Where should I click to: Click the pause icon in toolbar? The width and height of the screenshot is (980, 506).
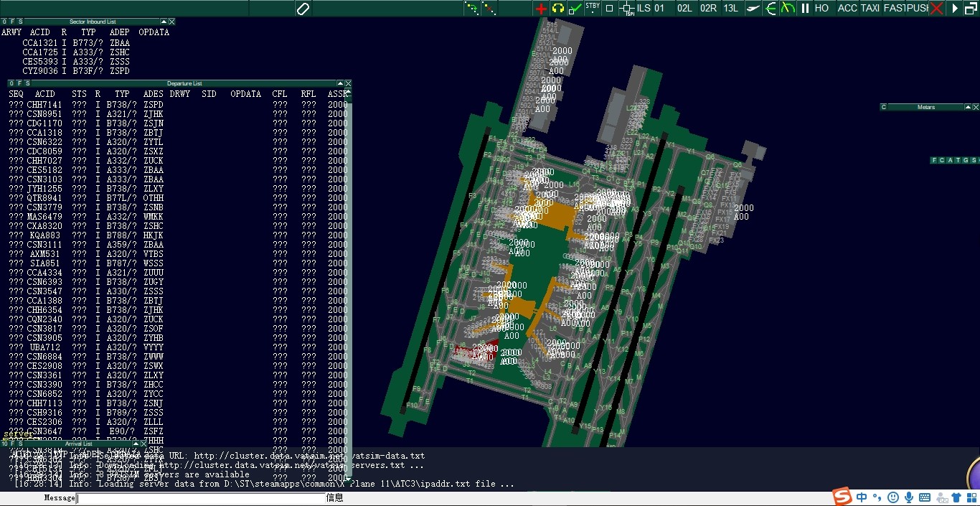click(x=805, y=9)
